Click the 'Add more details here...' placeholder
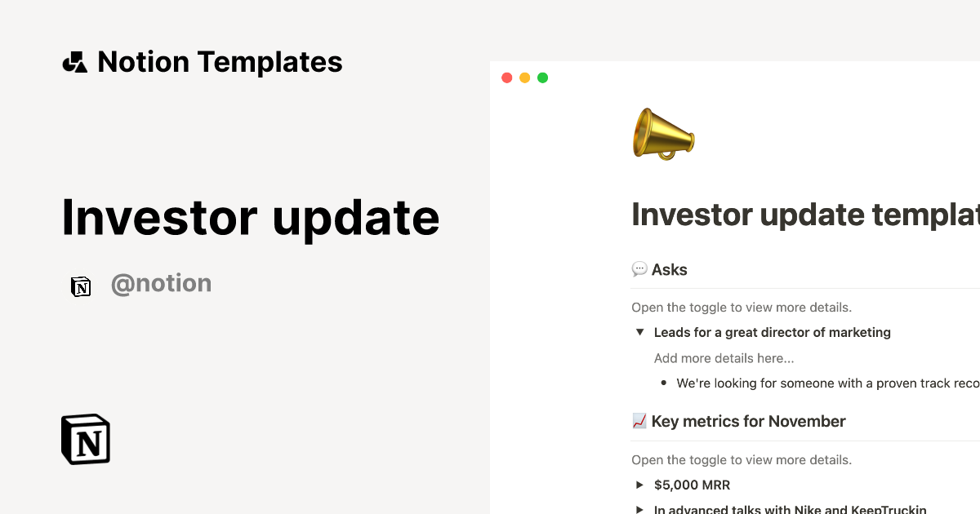The width and height of the screenshot is (980, 514). 724,358
